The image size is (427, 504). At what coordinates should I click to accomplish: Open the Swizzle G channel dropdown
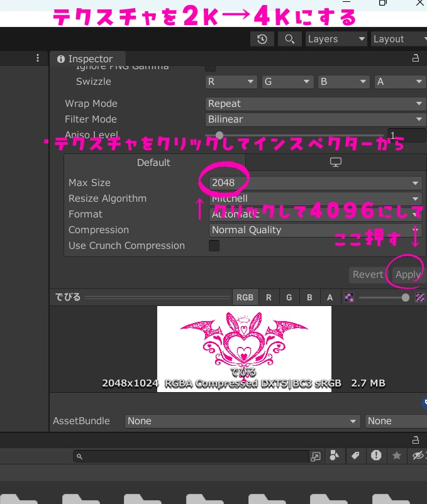pyautogui.click(x=287, y=82)
